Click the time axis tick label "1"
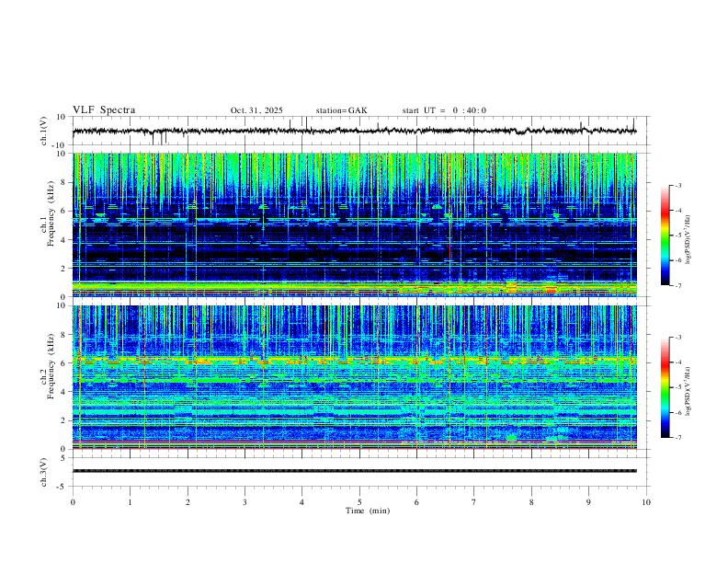This screenshot has width=728, height=563. [130, 502]
